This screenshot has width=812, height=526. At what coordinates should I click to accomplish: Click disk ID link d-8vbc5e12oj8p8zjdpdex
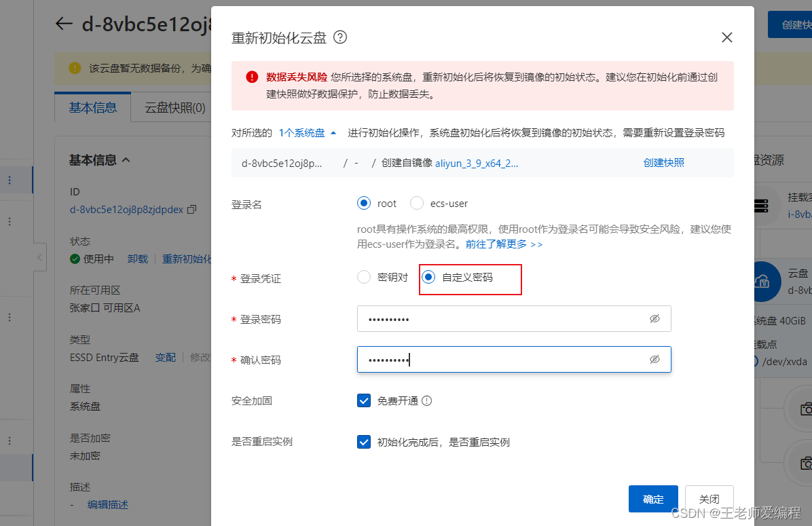pos(126,210)
